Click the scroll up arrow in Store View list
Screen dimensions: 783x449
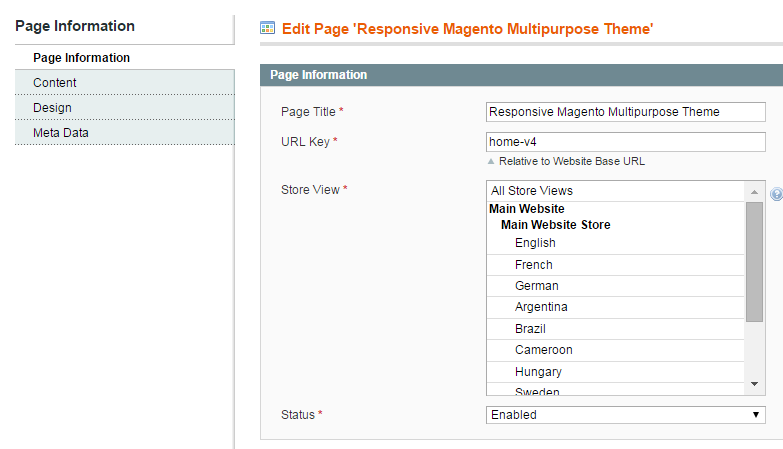(x=754, y=192)
